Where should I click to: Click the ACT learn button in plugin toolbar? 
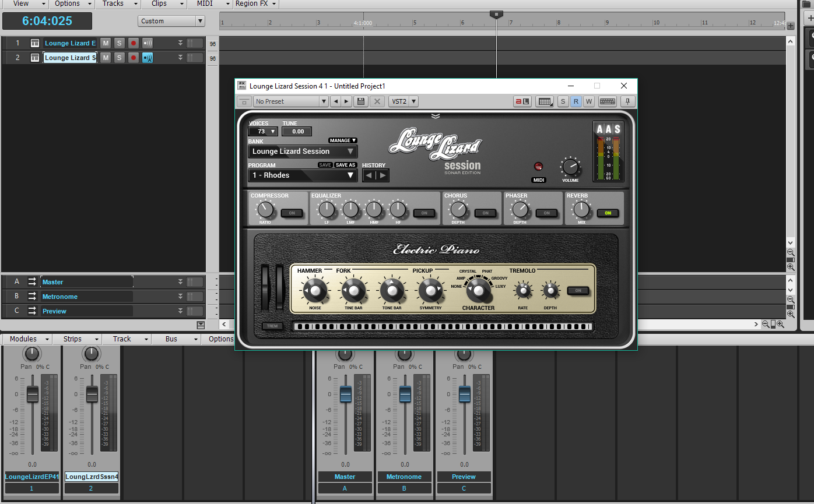(x=522, y=101)
